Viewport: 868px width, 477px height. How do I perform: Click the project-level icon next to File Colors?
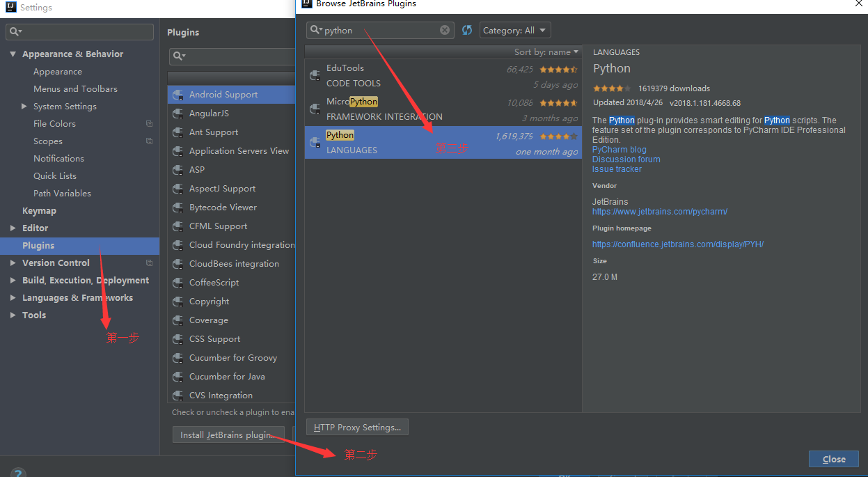(x=149, y=124)
